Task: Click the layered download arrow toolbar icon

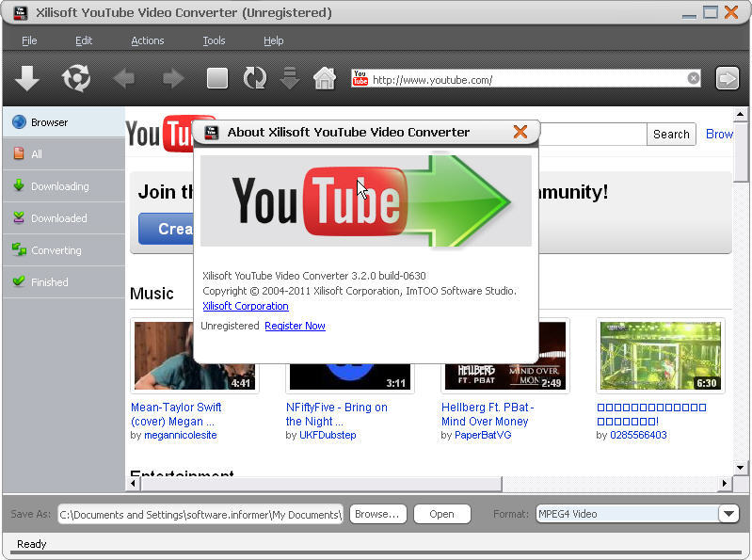Action: 290,78
